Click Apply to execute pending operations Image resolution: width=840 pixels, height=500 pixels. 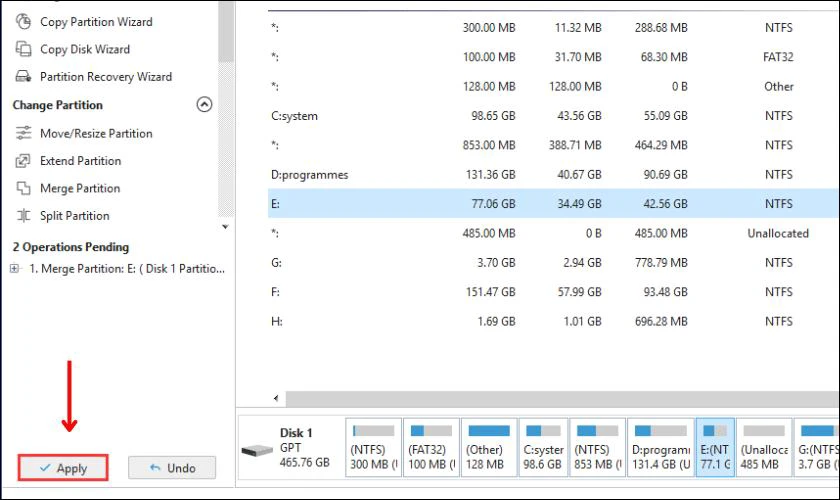(63, 468)
